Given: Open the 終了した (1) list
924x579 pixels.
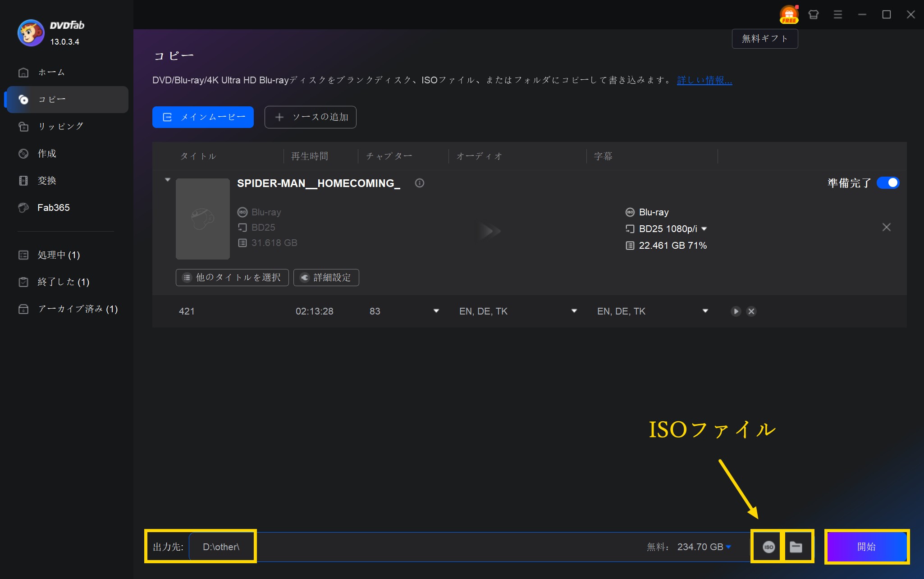Looking at the screenshot, I should pyautogui.click(x=68, y=282).
